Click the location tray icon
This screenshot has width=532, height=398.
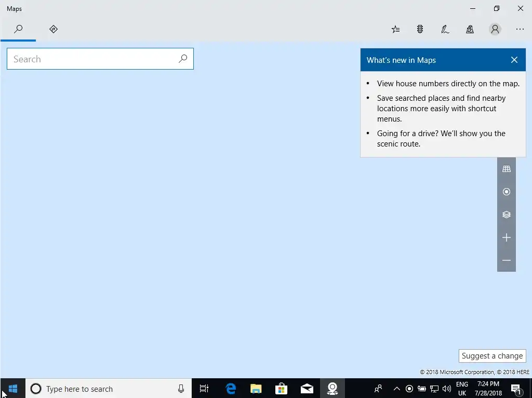pos(409,389)
